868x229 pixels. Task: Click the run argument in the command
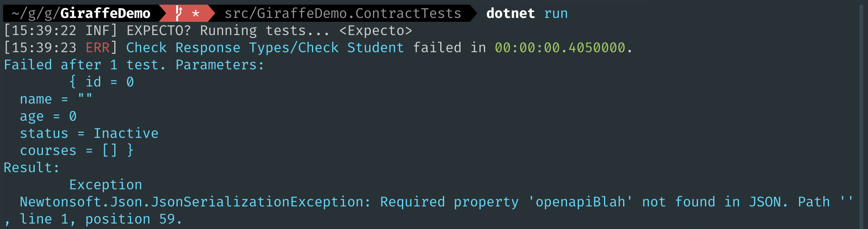pos(556,14)
